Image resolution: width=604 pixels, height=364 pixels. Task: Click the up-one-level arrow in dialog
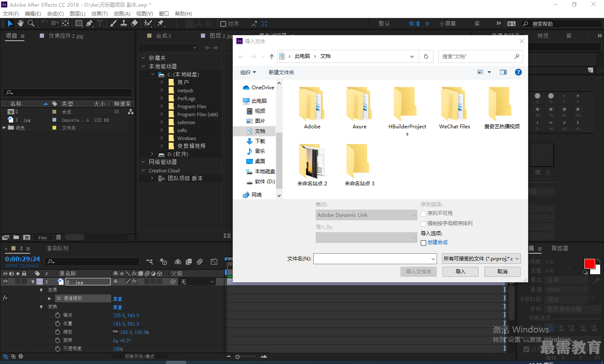pyautogui.click(x=272, y=56)
